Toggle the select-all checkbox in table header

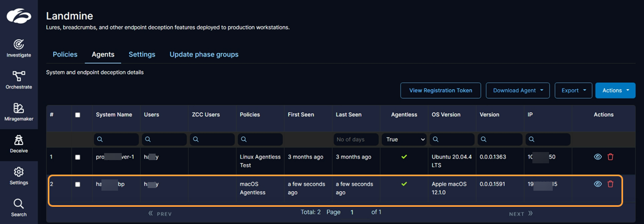point(78,115)
